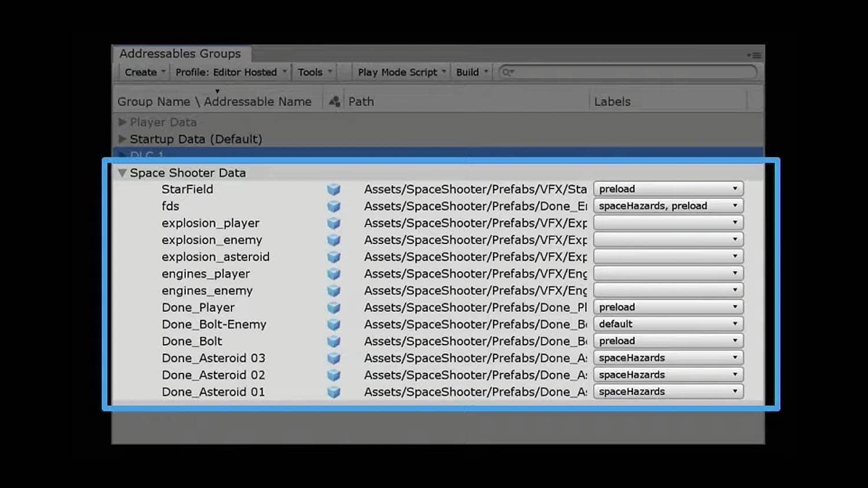Click the asset cube icon beside StarField

pyautogui.click(x=334, y=189)
